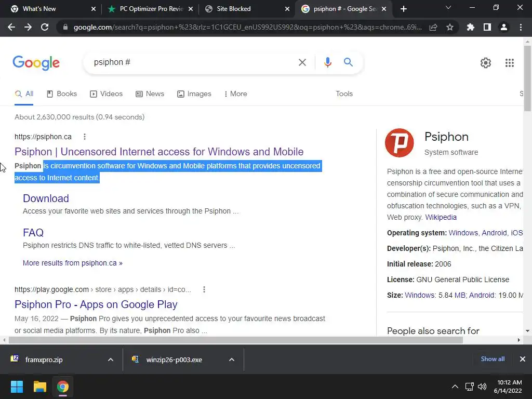
Task: Open File Explorer from the taskbar
Action: click(39, 387)
